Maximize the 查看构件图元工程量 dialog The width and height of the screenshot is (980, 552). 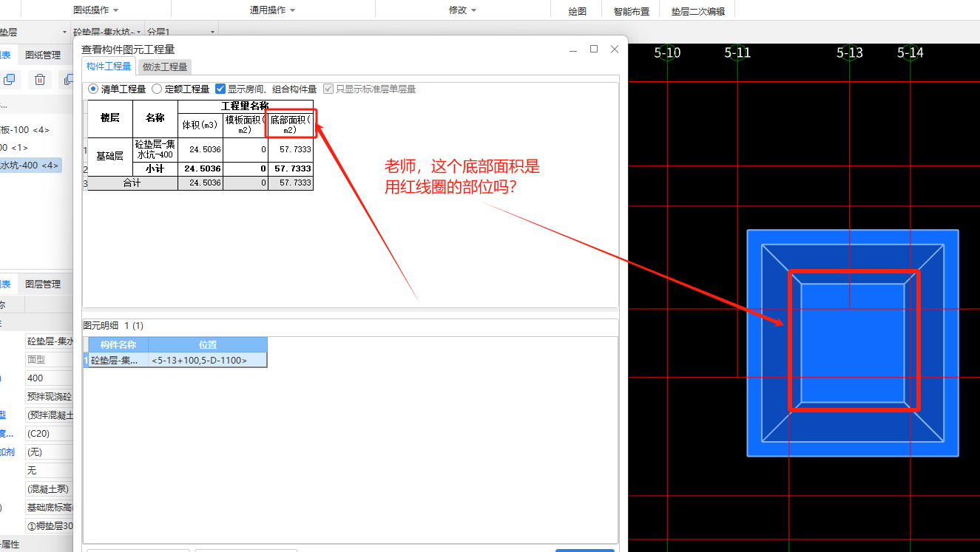point(594,49)
